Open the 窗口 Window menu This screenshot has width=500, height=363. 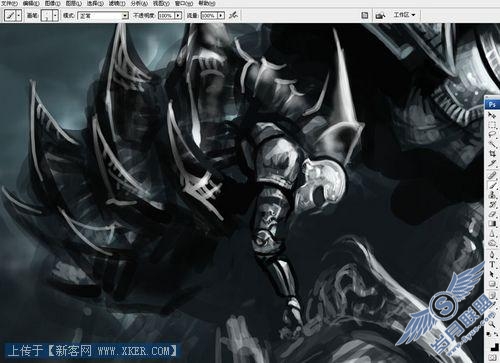pos(184,3)
